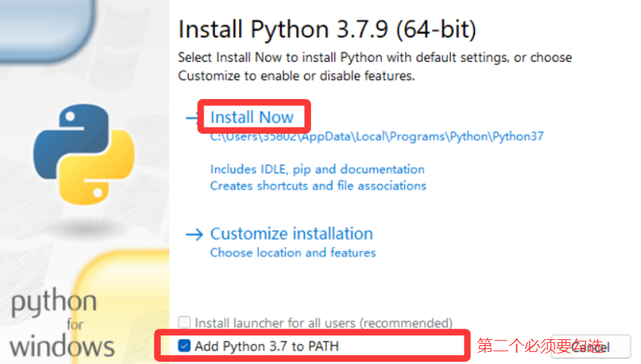Click the Cancel button
The width and height of the screenshot is (641, 364).
click(591, 347)
